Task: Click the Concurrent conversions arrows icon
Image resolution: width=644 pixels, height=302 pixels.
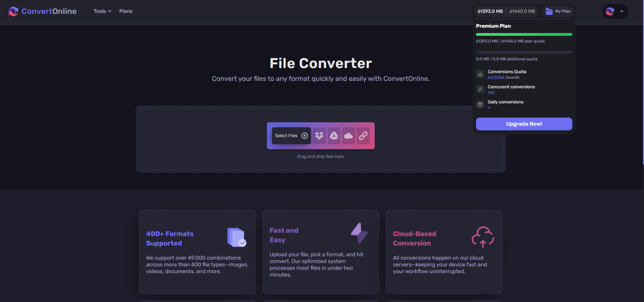Action: (x=480, y=89)
